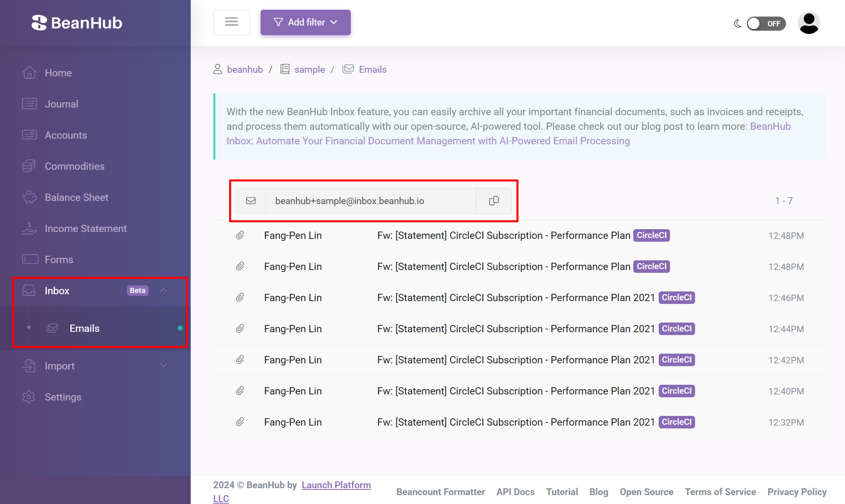The width and height of the screenshot is (845, 504).
Task: Open Privacy Policy footer link
Action: click(x=797, y=492)
